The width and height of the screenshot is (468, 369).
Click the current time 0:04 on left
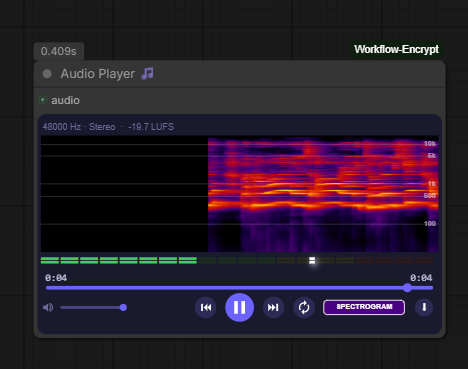(56, 278)
